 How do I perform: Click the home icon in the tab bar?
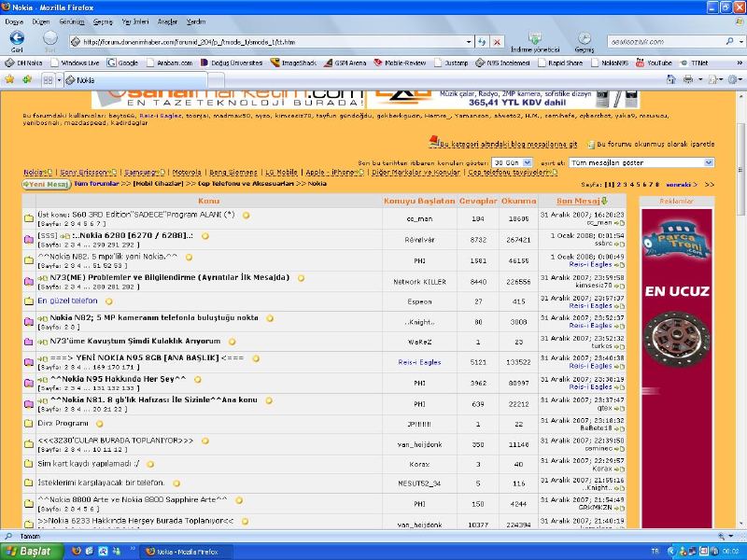tap(670, 79)
